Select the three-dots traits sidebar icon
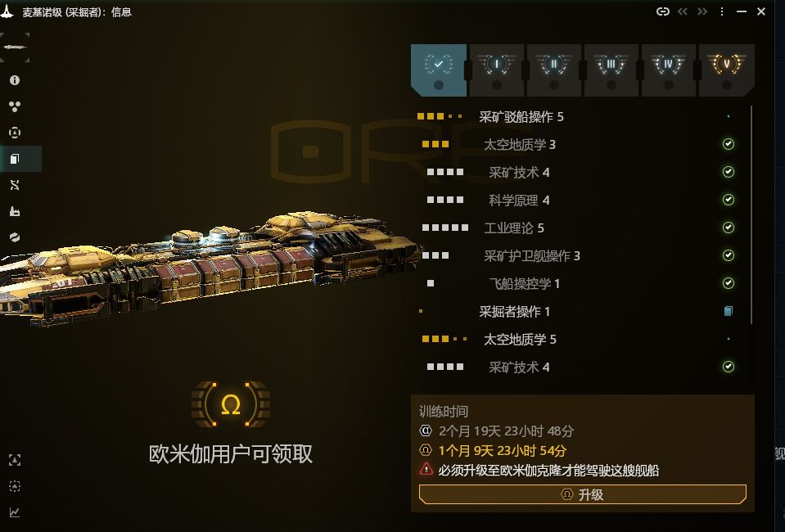Viewport: 785px width, 532px height. (x=15, y=106)
